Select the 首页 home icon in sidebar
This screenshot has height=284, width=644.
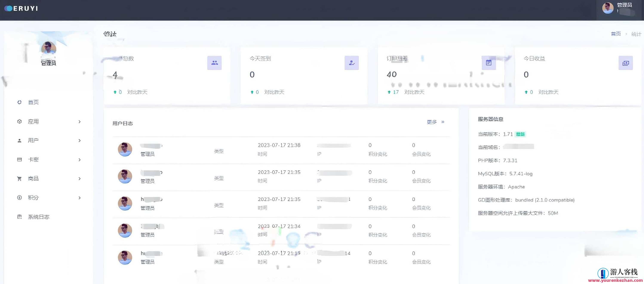[19, 102]
